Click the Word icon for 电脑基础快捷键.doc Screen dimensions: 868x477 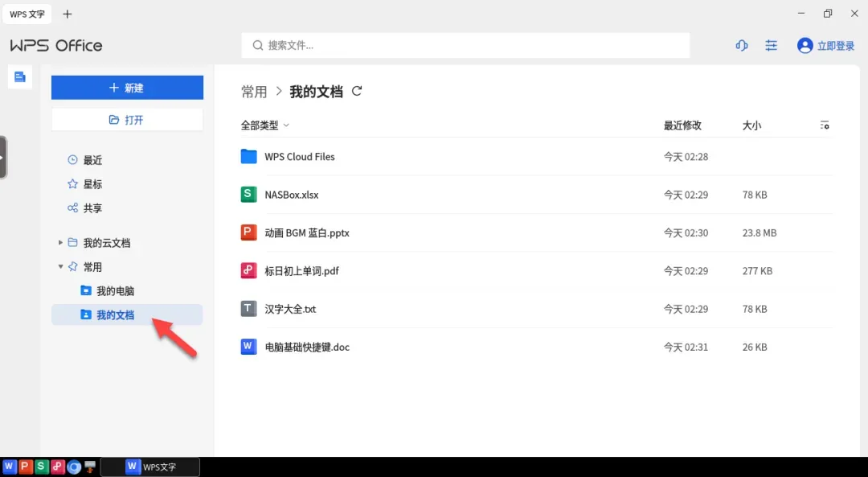pos(248,347)
